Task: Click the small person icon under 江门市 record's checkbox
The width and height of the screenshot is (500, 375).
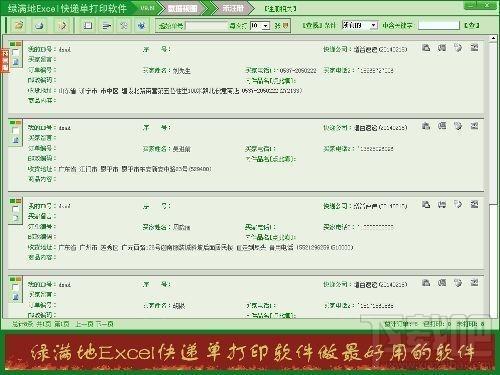Action: 16,140
